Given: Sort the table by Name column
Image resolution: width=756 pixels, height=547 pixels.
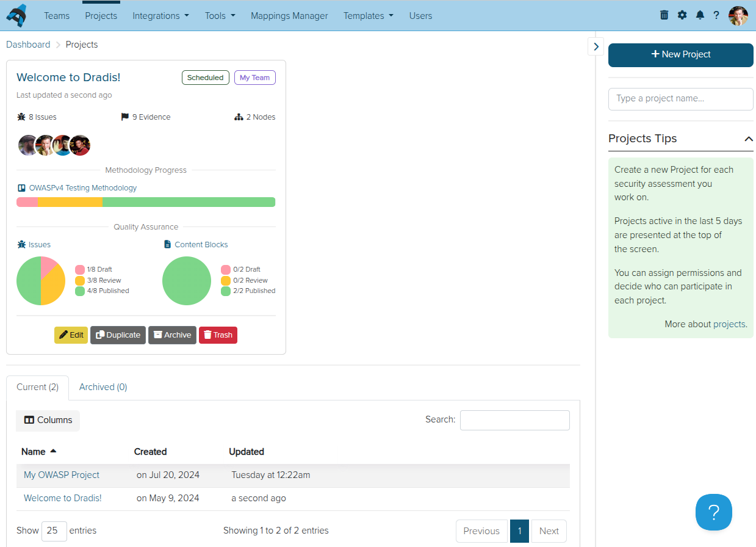Looking at the screenshot, I should (x=39, y=452).
